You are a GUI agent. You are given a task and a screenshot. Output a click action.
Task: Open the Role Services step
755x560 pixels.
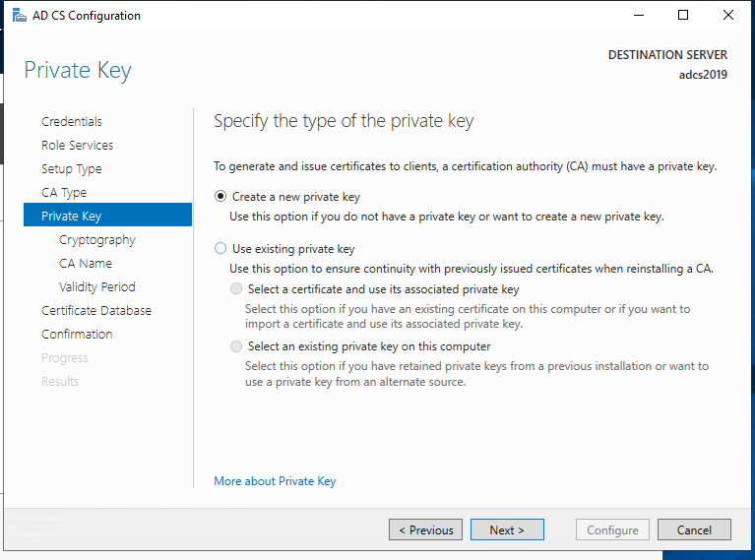tap(77, 146)
